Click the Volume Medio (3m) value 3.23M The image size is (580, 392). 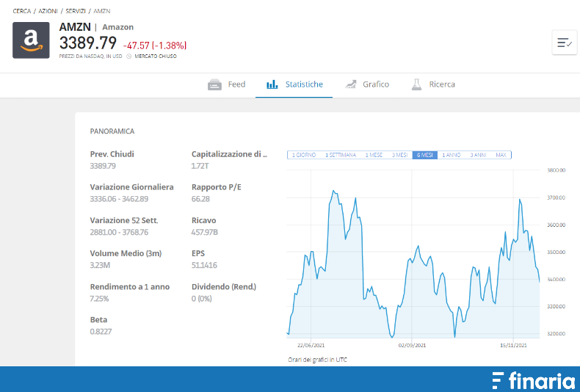point(100,265)
